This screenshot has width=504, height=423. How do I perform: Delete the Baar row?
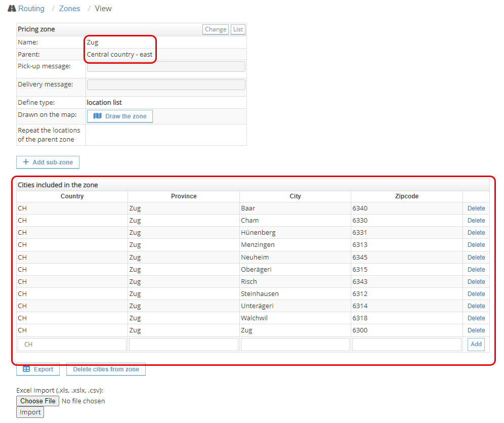coord(476,208)
